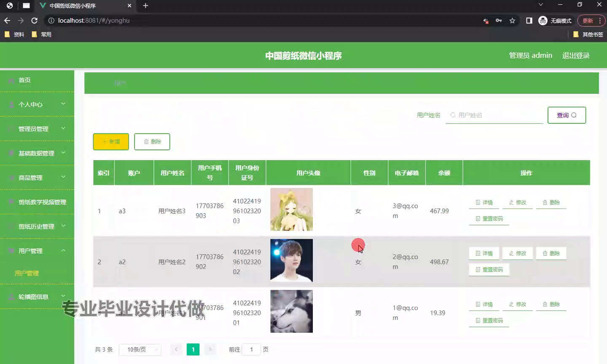Open 首页 in the sidebar
This screenshot has width=607, height=364.
(37, 80)
